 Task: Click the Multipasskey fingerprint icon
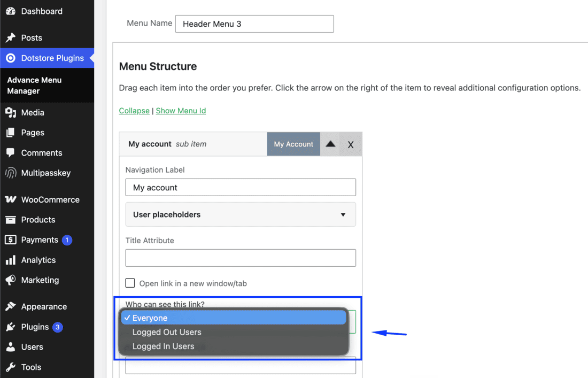11,173
